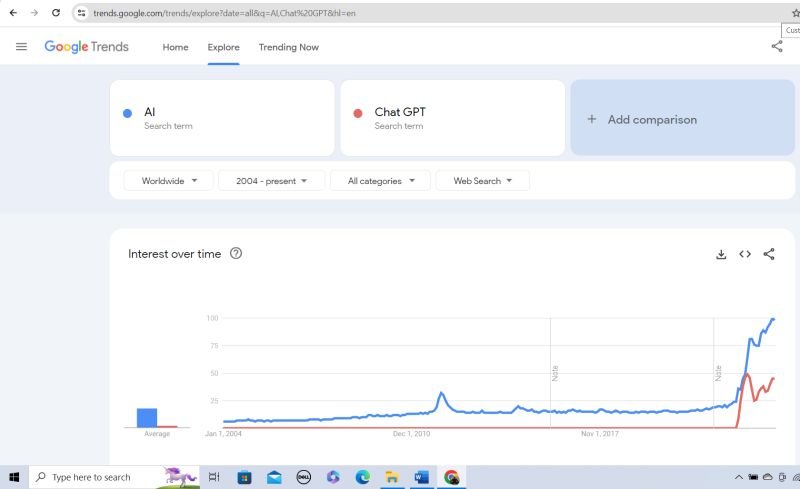
Task: Click the Jan 1, 2004 axis label
Action: pos(223,433)
